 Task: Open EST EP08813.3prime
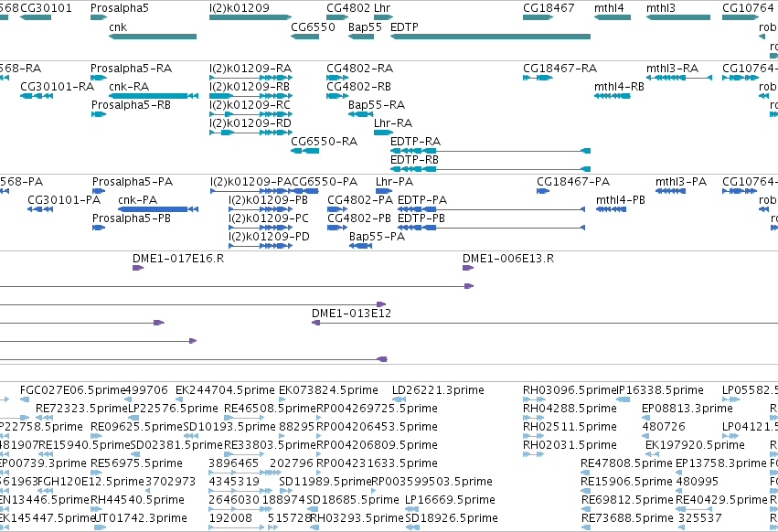click(687, 409)
